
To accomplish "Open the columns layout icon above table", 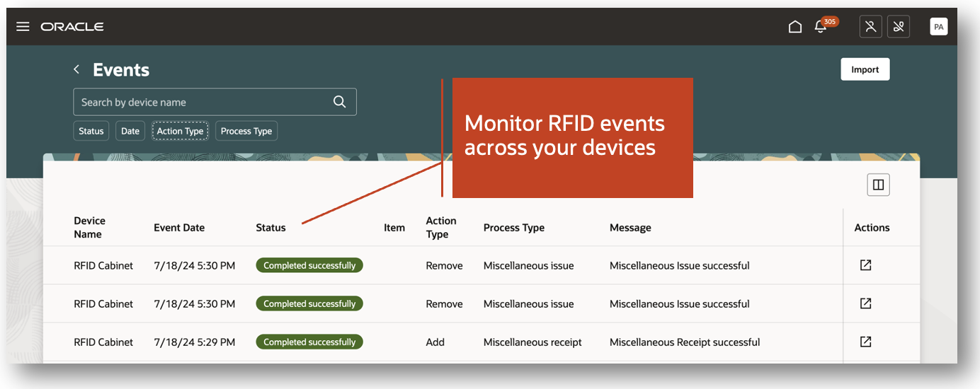I will [x=878, y=185].
